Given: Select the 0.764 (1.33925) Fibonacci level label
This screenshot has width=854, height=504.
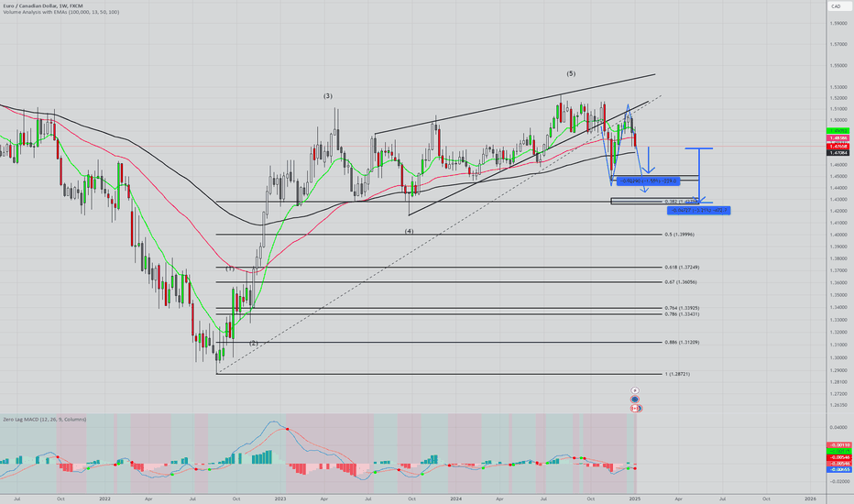Looking at the screenshot, I should click(x=682, y=309).
